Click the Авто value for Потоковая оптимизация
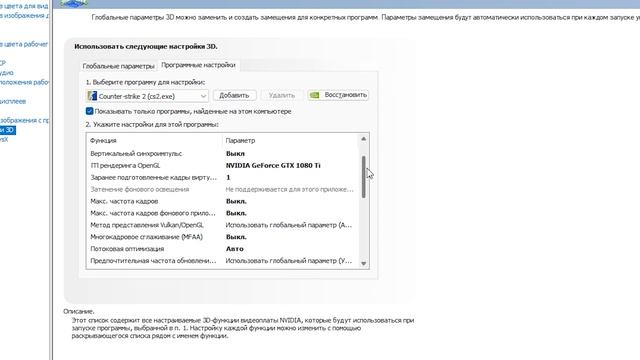The image size is (640, 360). [x=235, y=249]
